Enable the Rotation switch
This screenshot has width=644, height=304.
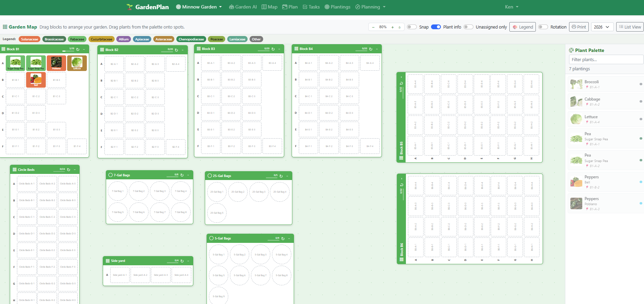[543, 27]
